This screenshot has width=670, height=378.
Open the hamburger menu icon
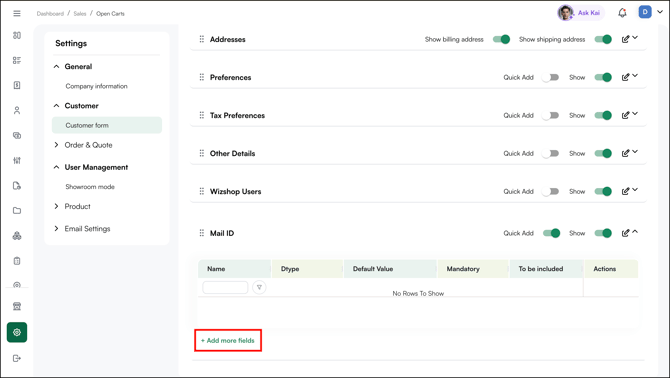pyautogui.click(x=17, y=14)
